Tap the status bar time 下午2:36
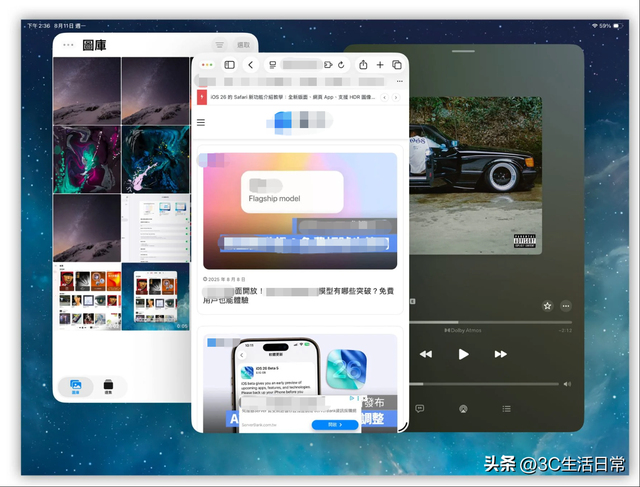Screen dimensions: 640x487 pyautogui.click(x=38, y=26)
